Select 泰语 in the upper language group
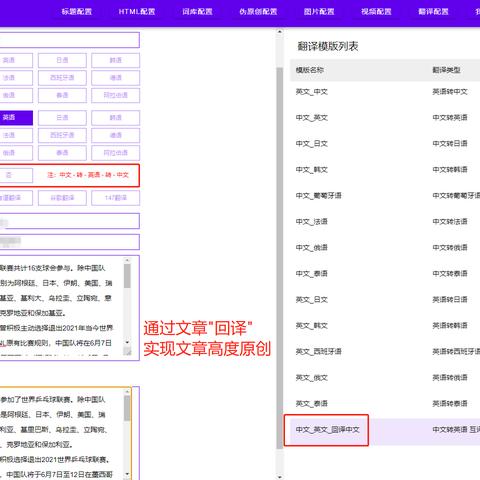The height and width of the screenshot is (480, 480). (62, 95)
